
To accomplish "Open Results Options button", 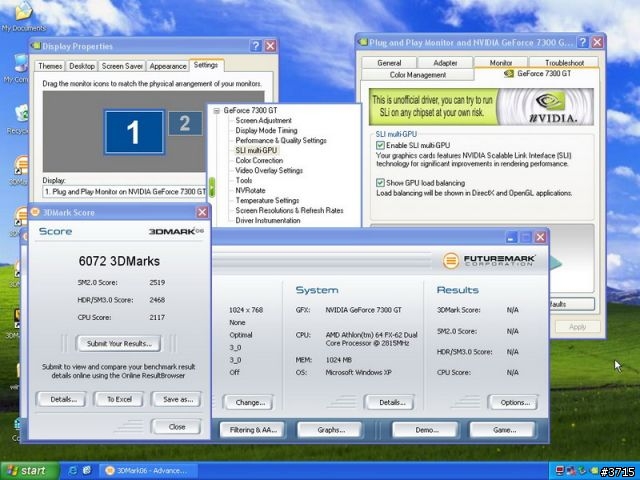I will (x=514, y=402).
